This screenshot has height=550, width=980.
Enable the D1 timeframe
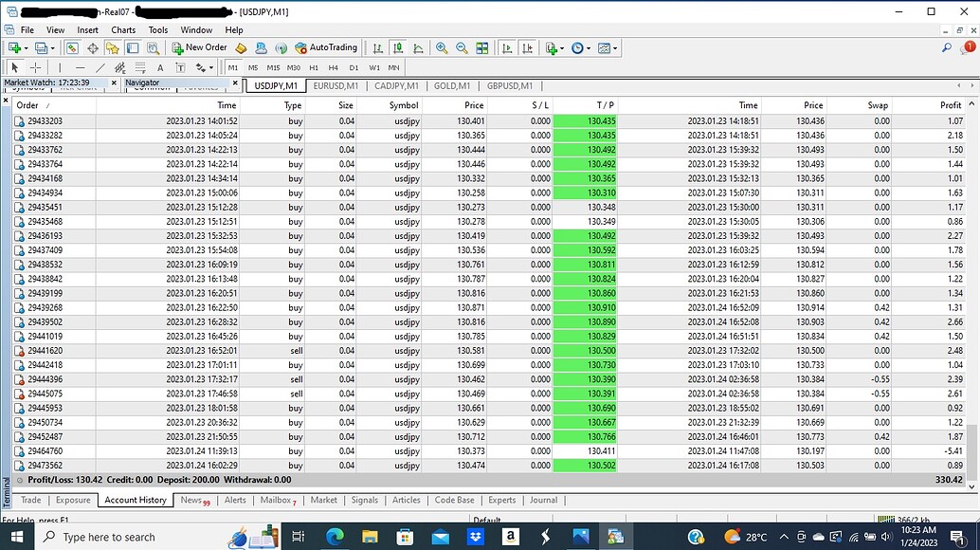pyautogui.click(x=354, y=67)
